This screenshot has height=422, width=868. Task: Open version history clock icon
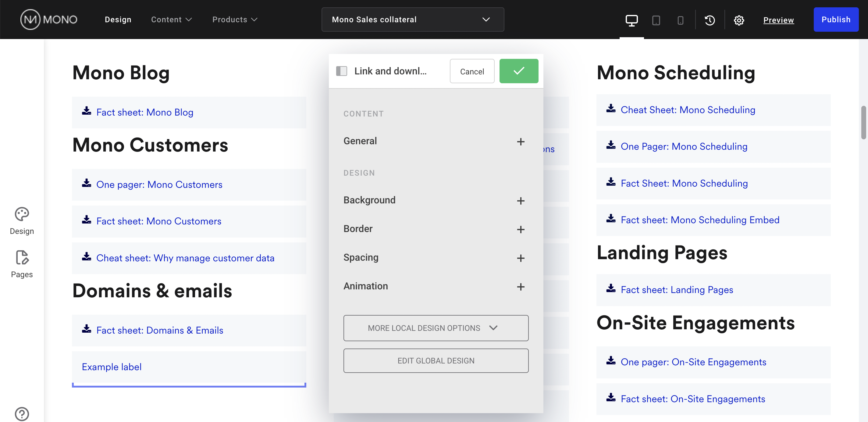(710, 20)
